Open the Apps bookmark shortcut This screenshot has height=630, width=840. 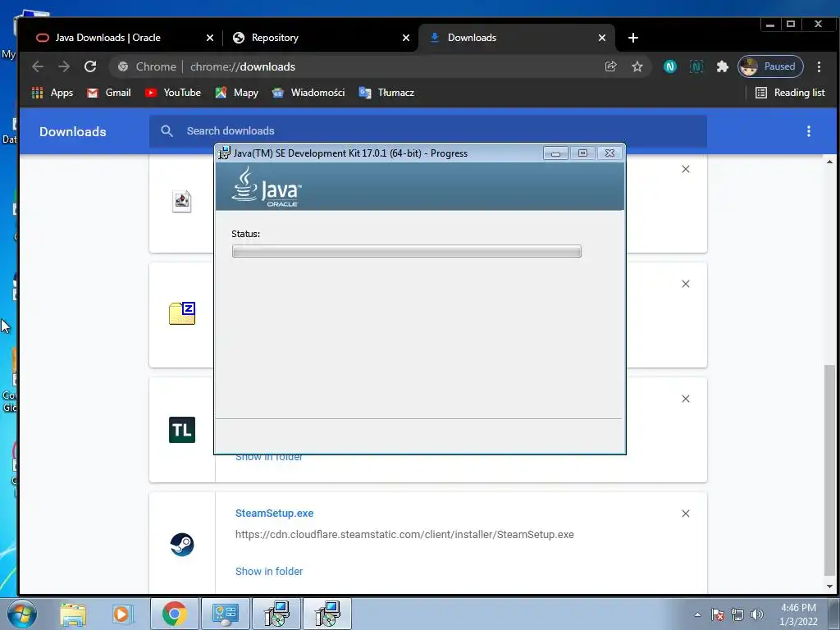point(52,93)
